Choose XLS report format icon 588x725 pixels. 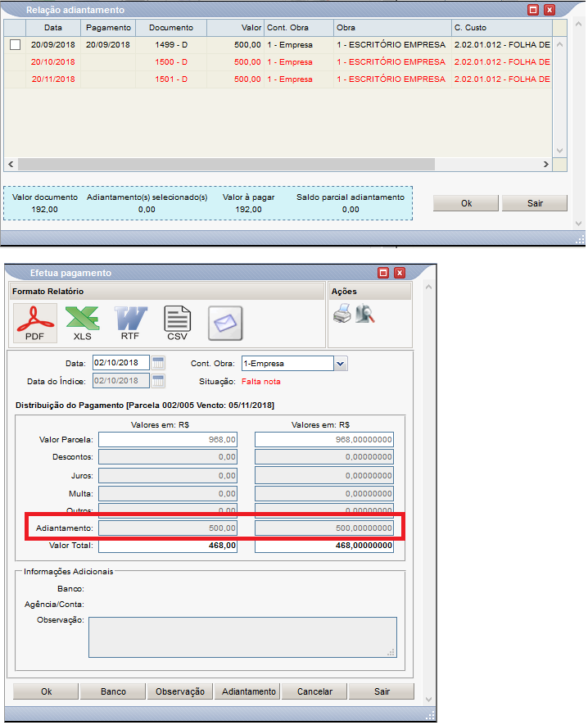[82, 324]
